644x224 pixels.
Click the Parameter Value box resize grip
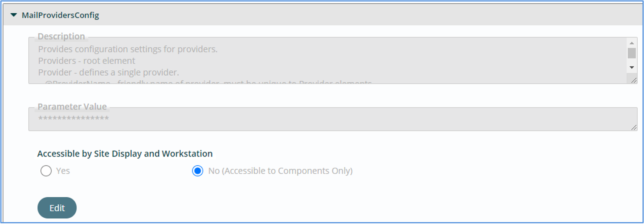(x=634, y=127)
